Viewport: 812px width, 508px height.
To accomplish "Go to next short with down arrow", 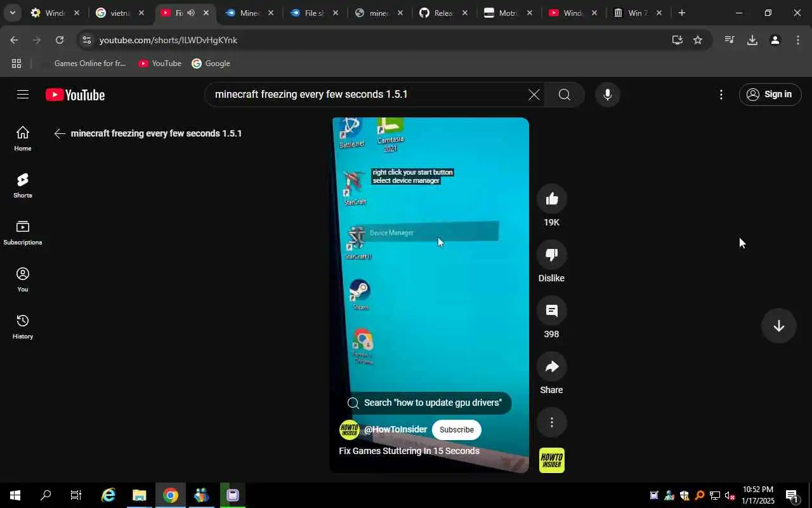I will point(779,326).
